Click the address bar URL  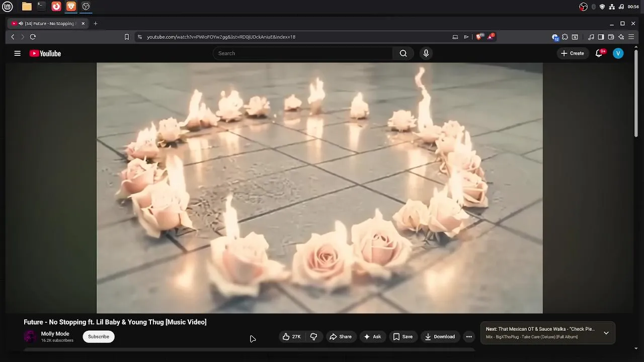click(221, 37)
